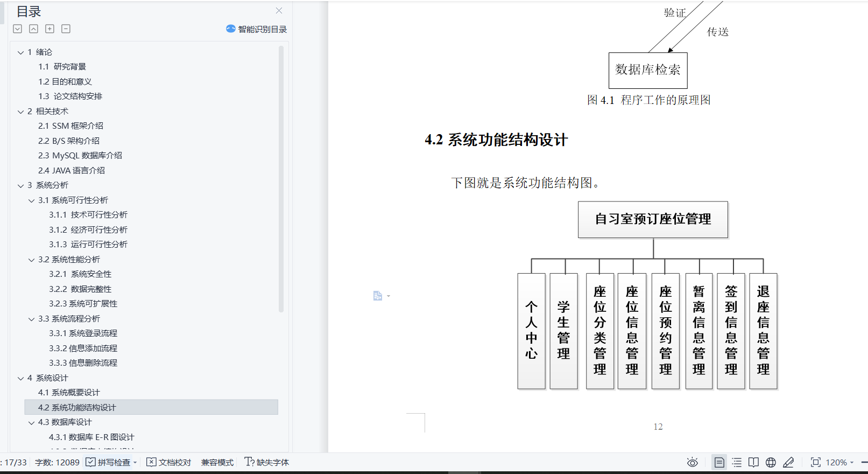Click the '个人中心' diagram box
The height and width of the screenshot is (474, 868).
point(531,331)
